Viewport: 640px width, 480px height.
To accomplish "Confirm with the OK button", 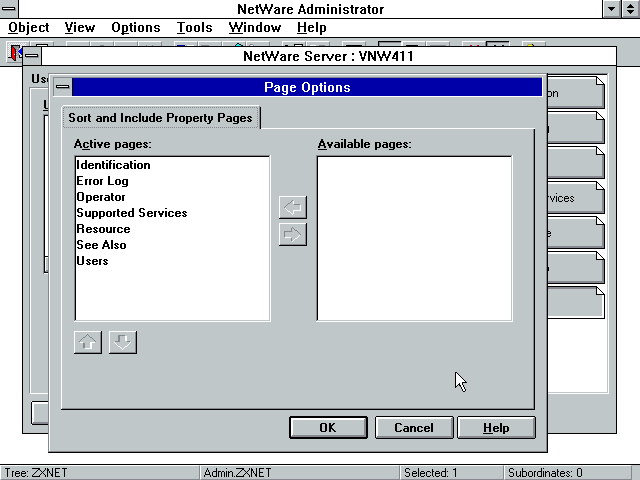I will coord(328,428).
